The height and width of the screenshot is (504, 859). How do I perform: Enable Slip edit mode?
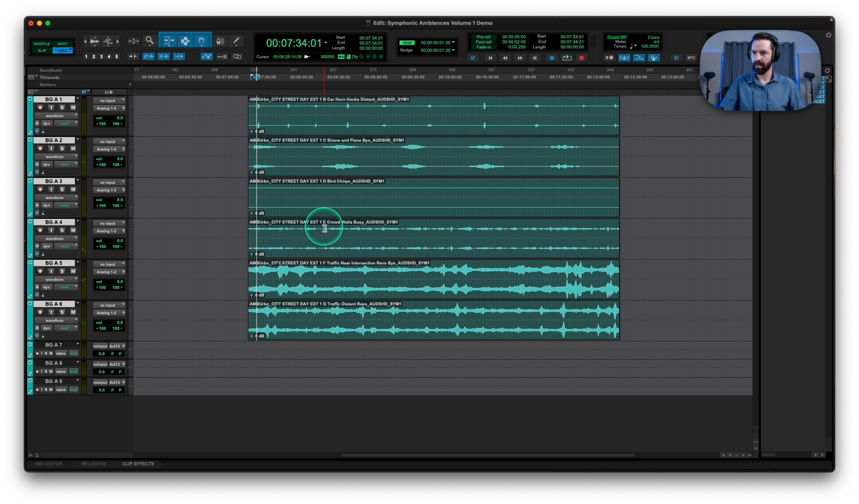(42, 51)
